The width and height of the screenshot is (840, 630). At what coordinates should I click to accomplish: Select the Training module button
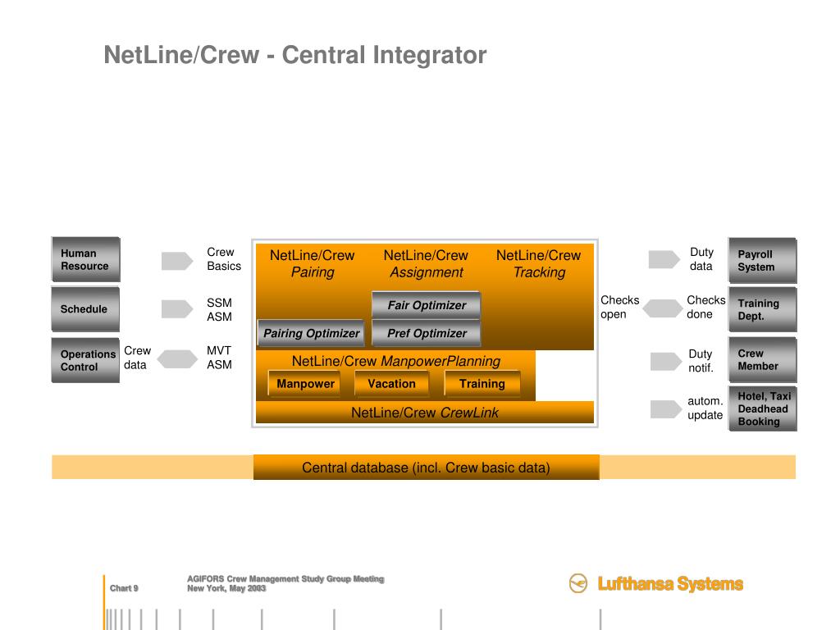(482, 384)
